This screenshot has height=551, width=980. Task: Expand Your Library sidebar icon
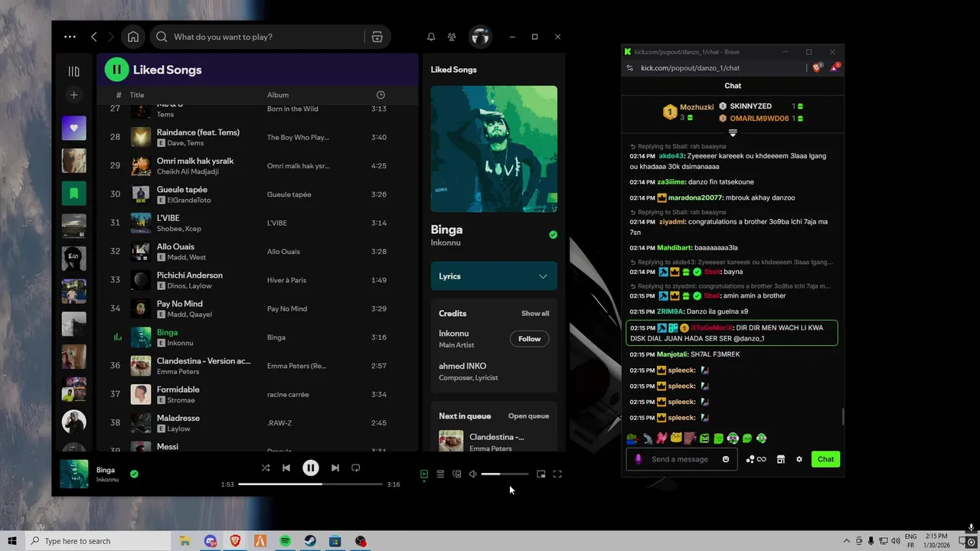[x=73, y=71]
